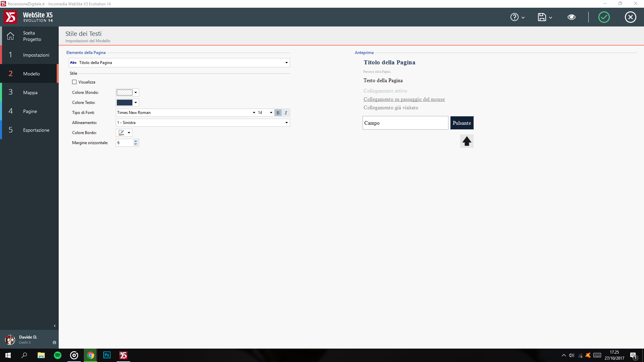Go to step 4 Pagine
Screen dimensions: 644x362
click(30, 111)
